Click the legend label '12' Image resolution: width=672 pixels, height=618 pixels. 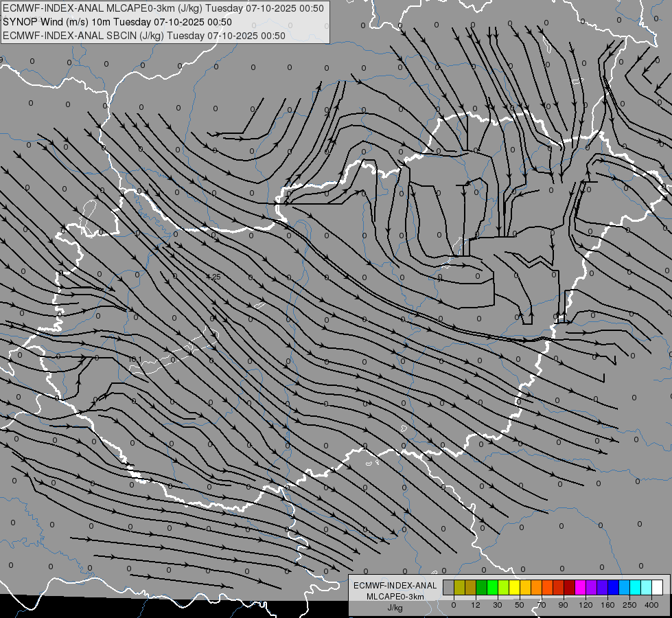[x=476, y=605]
